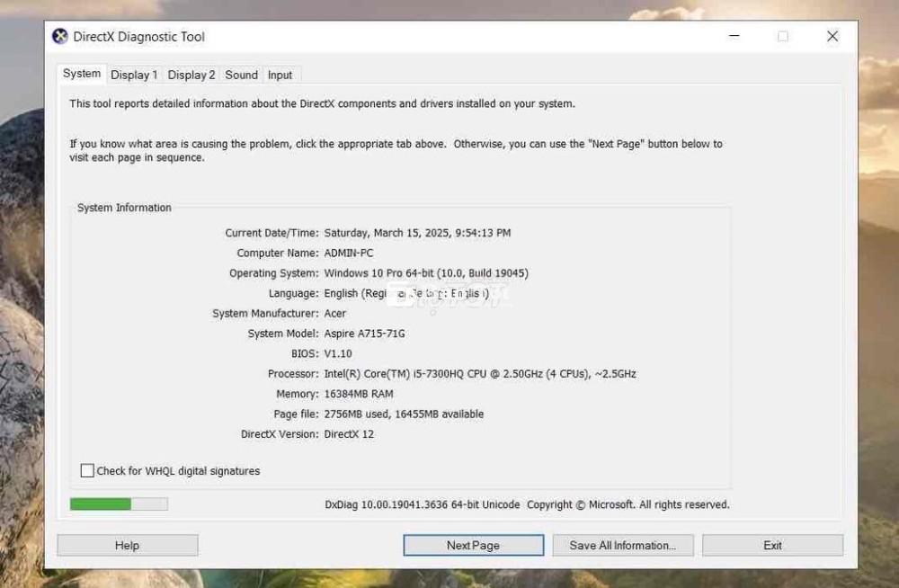Open Help for the diagnostic tool
This screenshot has height=588, width=899.
(x=128, y=546)
